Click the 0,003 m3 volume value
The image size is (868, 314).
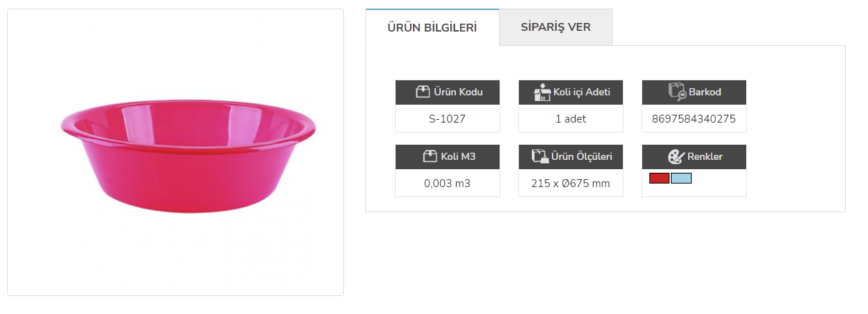447,184
